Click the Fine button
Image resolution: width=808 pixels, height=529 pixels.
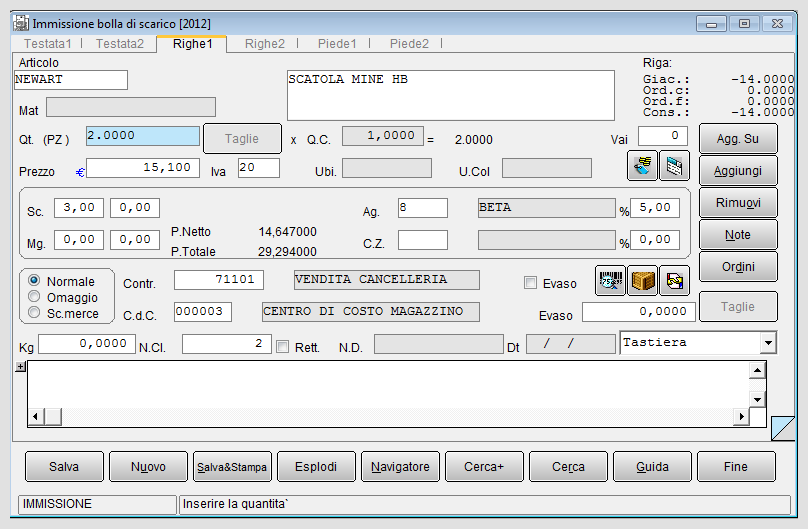pos(736,467)
